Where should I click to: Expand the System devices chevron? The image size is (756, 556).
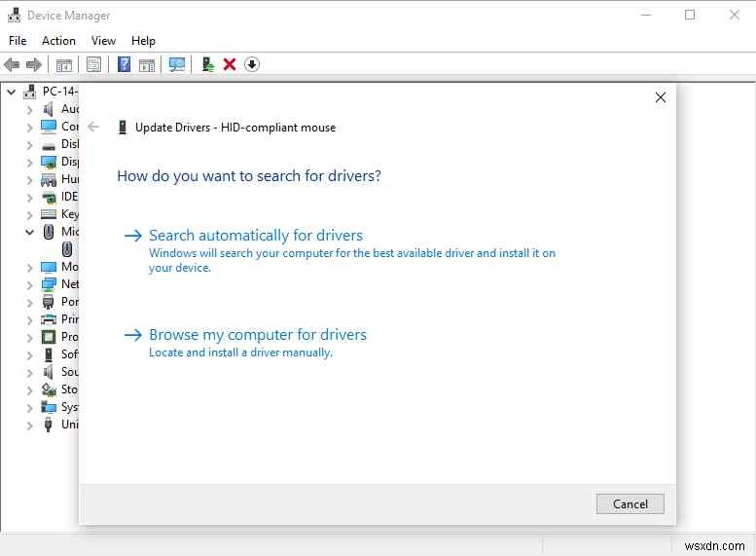point(30,408)
